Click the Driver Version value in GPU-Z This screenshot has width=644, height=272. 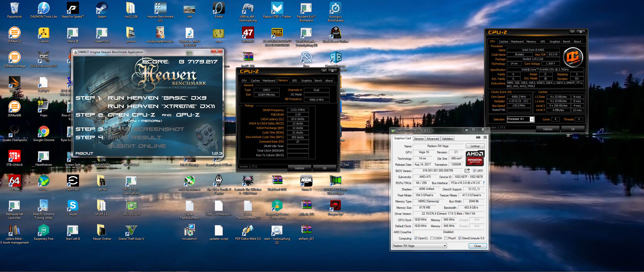pyautogui.click(x=449, y=214)
